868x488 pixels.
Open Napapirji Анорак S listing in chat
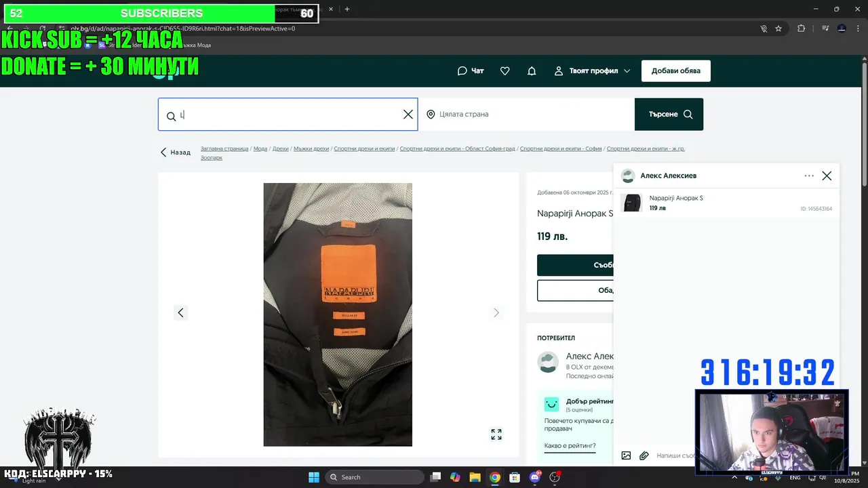coord(676,198)
